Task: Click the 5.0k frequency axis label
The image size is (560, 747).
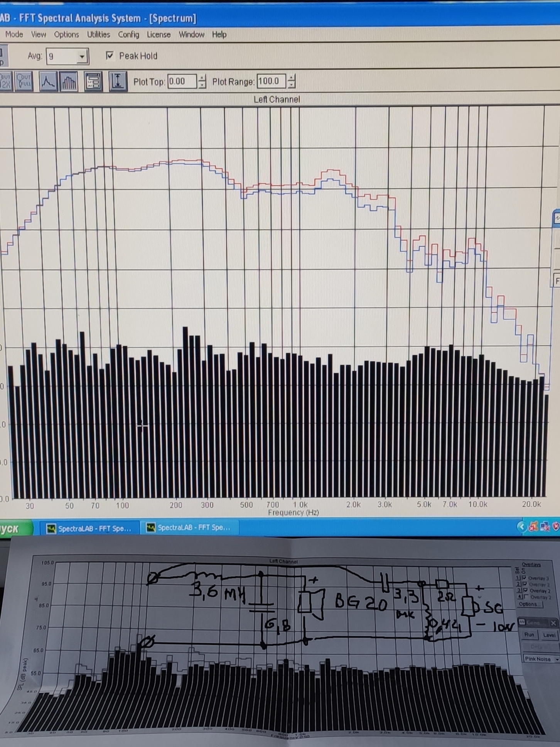Action: [x=424, y=504]
